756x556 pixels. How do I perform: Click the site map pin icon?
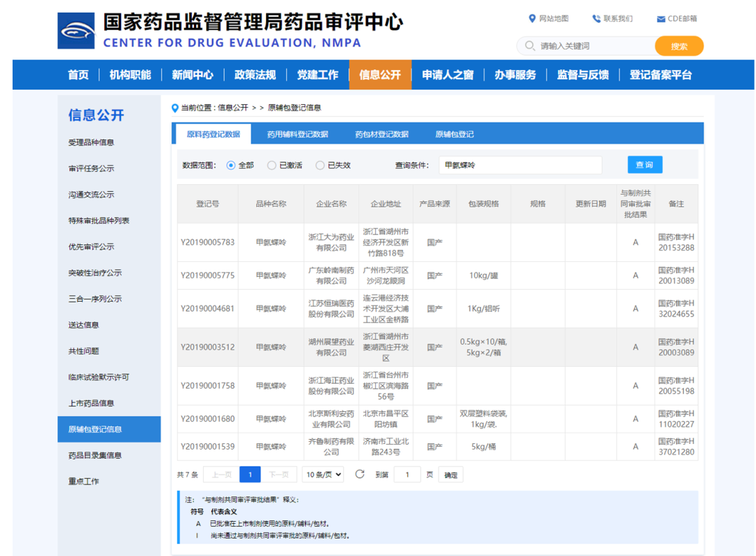click(x=532, y=19)
